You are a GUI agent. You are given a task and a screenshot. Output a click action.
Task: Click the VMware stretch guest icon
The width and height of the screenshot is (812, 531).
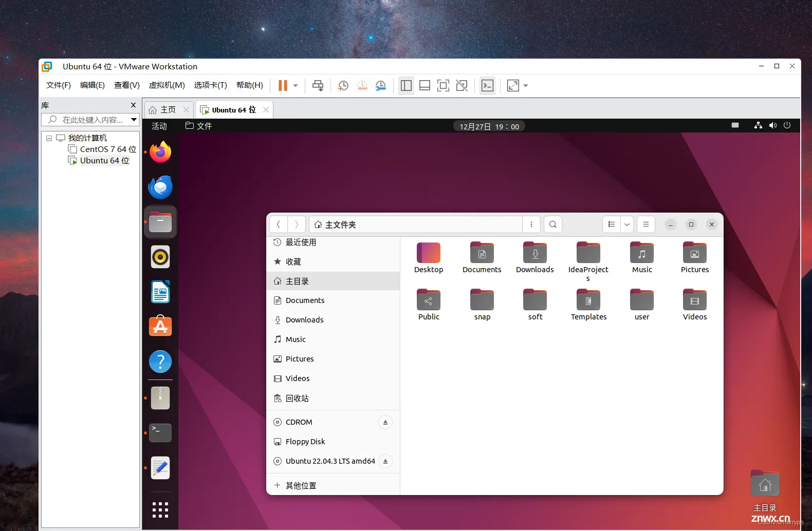click(x=513, y=86)
